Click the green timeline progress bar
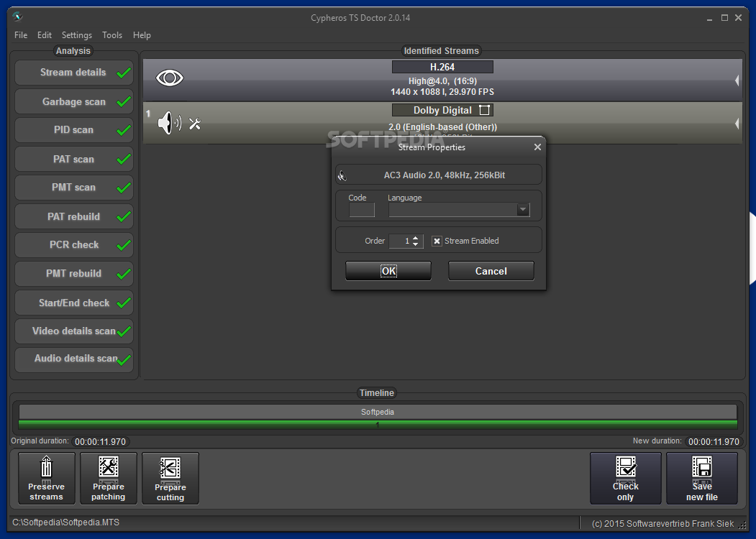Viewport: 756px width, 539px height. pos(378,424)
